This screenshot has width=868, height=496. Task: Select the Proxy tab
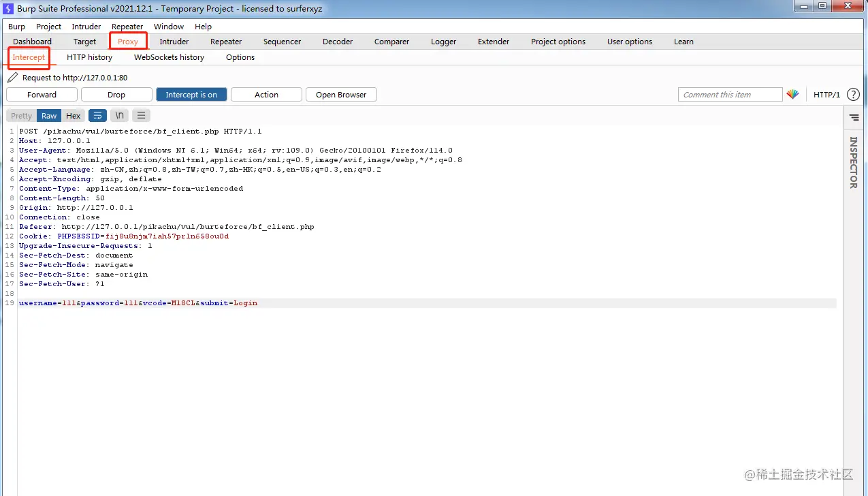(128, 42)
